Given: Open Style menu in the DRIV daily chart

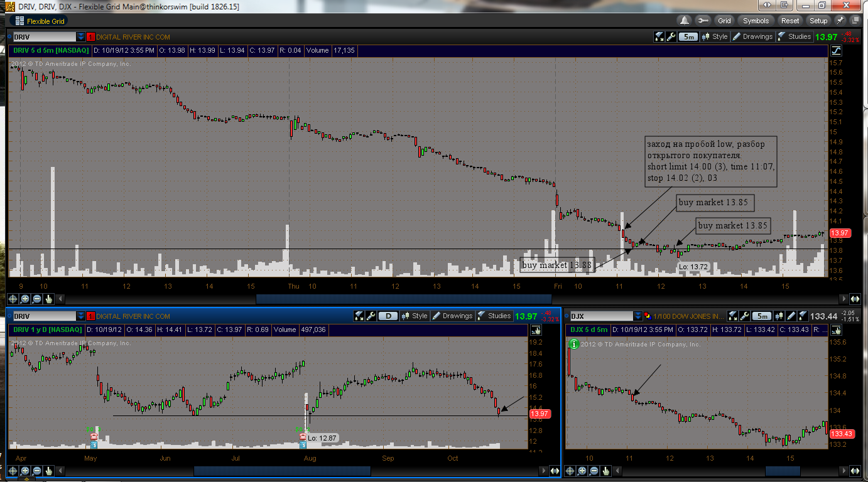Looking at the screenshot, I should coord(415,316).
